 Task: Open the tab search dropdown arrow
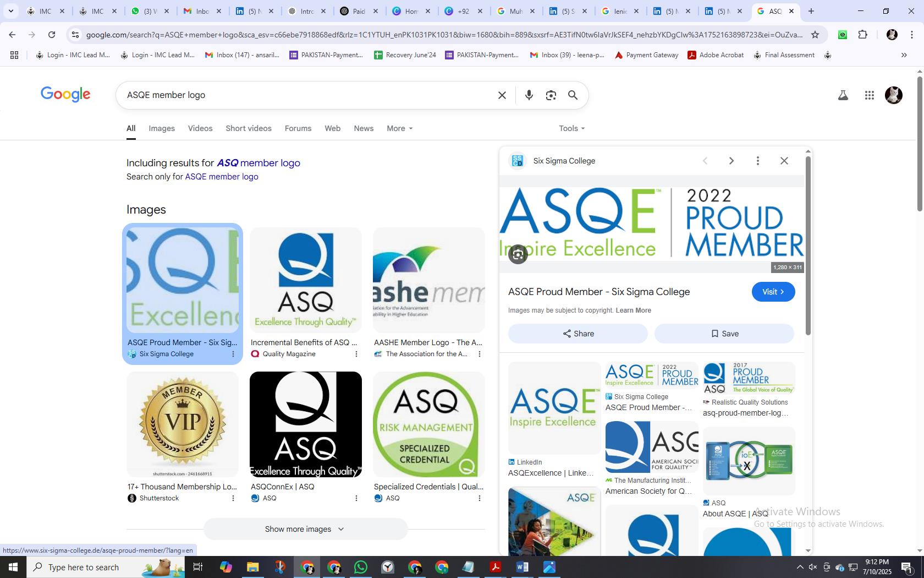point(10,11)
